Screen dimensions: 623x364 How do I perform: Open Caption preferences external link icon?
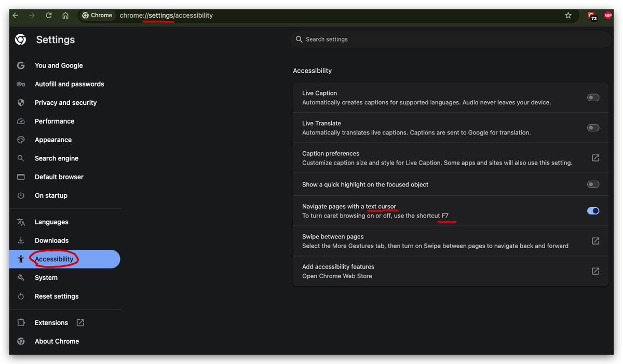[x=595, y=157]
